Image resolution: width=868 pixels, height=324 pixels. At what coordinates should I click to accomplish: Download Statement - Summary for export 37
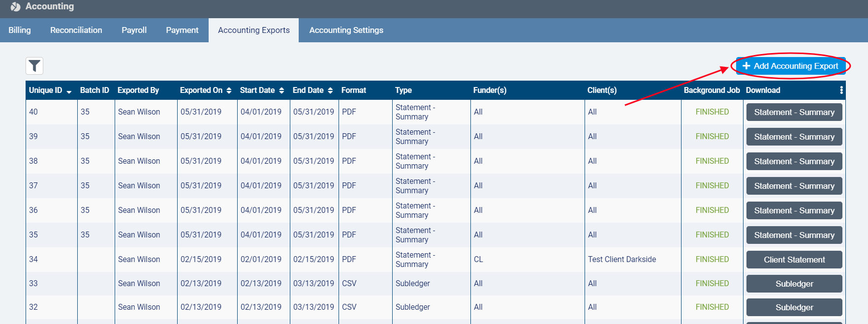tap(794, 186)
